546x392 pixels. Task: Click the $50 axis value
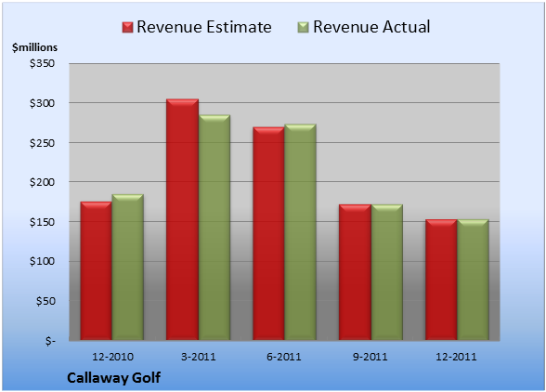coord(45,301)
